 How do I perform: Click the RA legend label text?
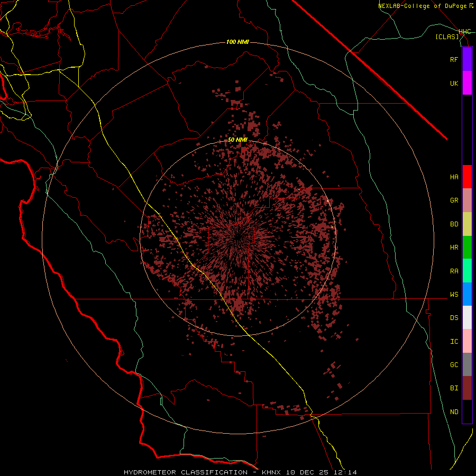[454, 271]
